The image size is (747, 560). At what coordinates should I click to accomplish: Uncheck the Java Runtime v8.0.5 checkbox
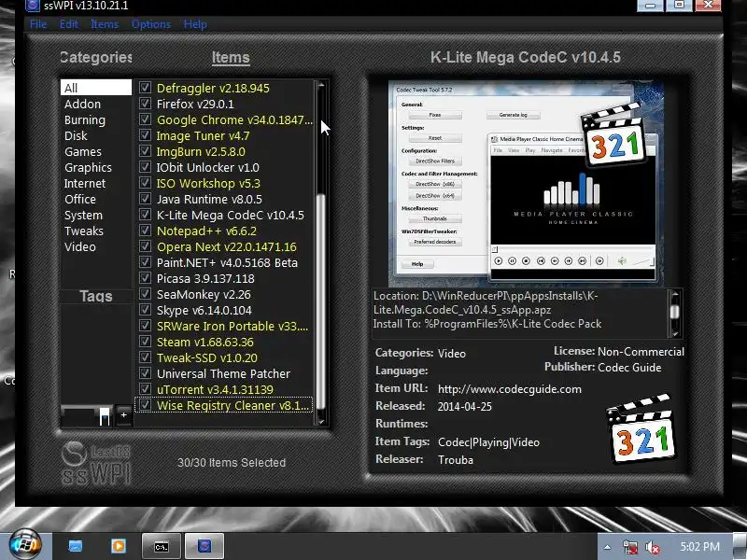145,199
